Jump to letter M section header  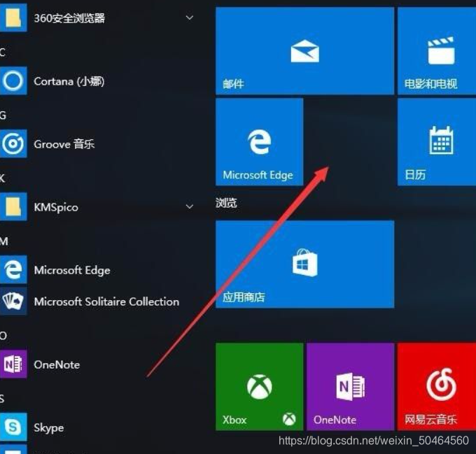click(4, 241)
